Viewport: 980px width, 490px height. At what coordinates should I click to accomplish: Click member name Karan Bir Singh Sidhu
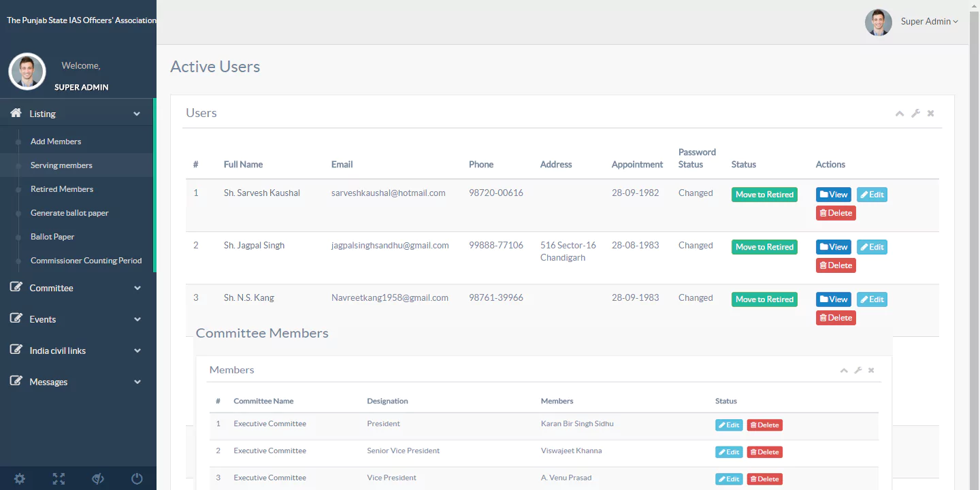click(577, 424)
